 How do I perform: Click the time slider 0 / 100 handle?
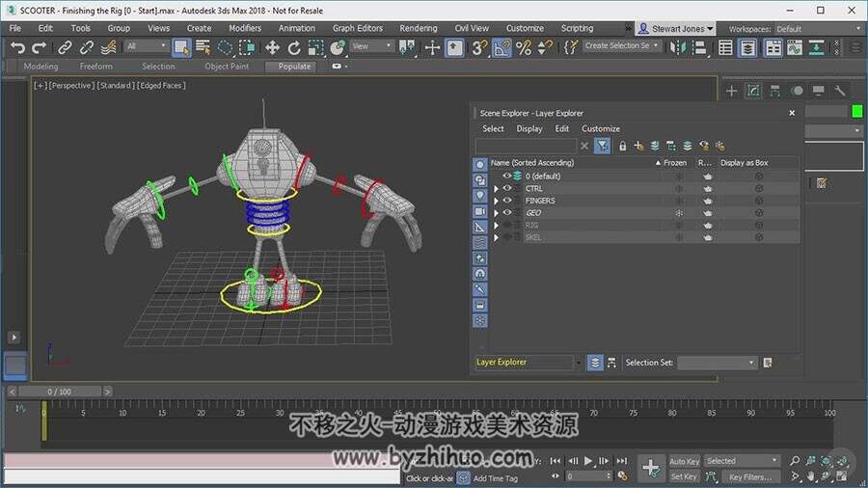point(59,392)
